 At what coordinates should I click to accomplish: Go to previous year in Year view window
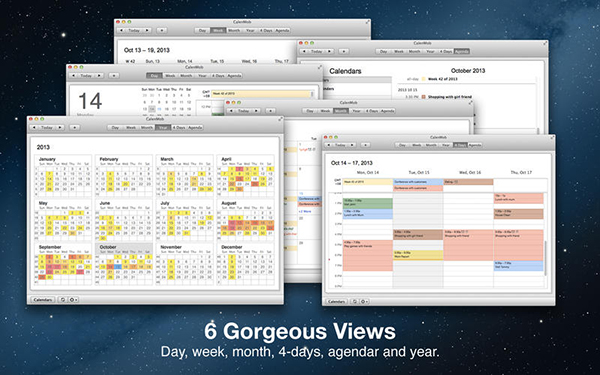34,127
